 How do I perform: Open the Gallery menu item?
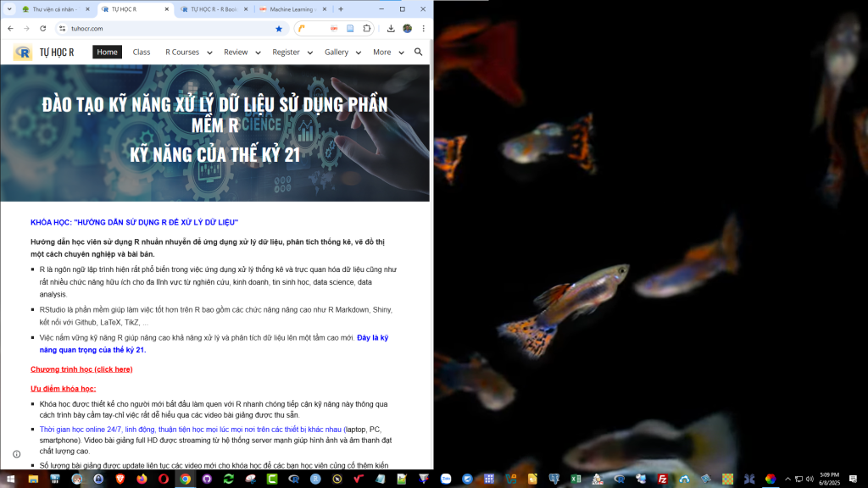[337, 52]
